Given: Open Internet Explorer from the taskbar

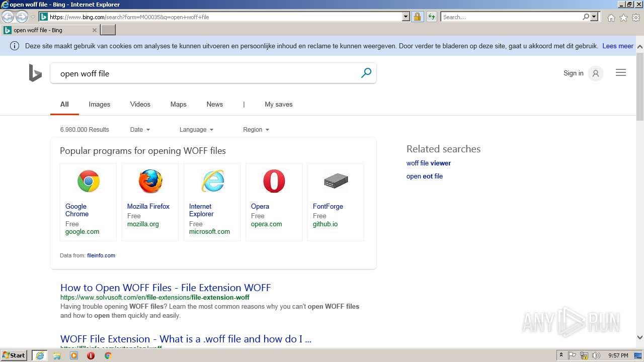Looking at the screenshot, I should coord(40,355).
